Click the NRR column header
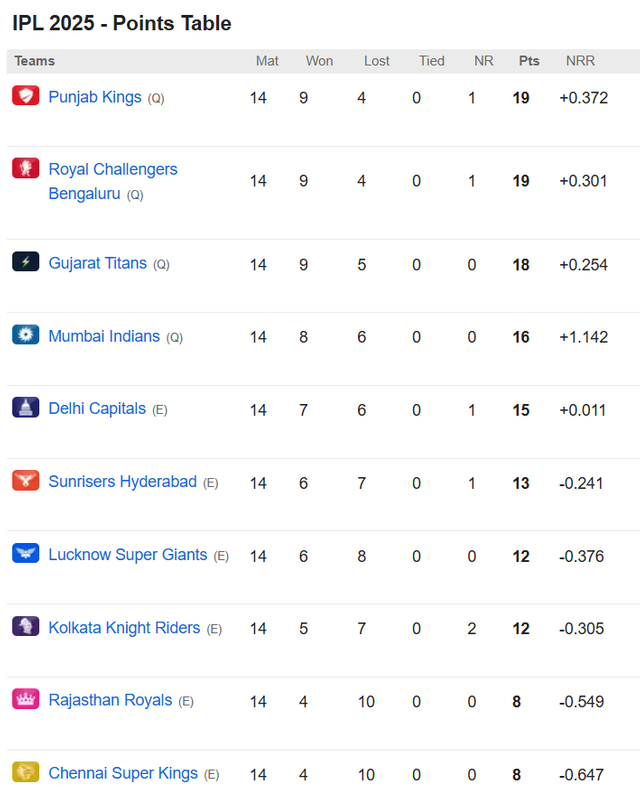The width and height of the screenshot is (640, 795). 580,61
